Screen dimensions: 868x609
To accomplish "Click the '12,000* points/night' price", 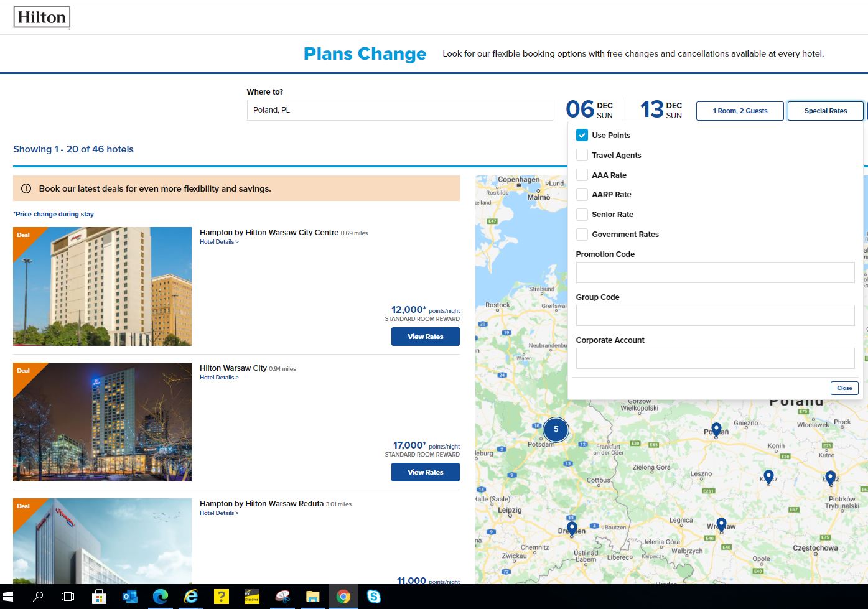I will coord(426,310).
